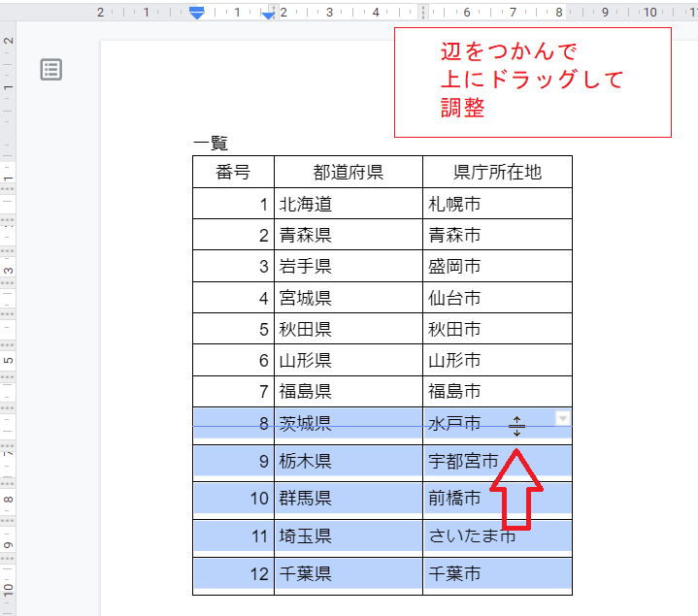Click the 青森市 cell
The height and width of the screenshot is (616, 698).
[x=497, y=235]
